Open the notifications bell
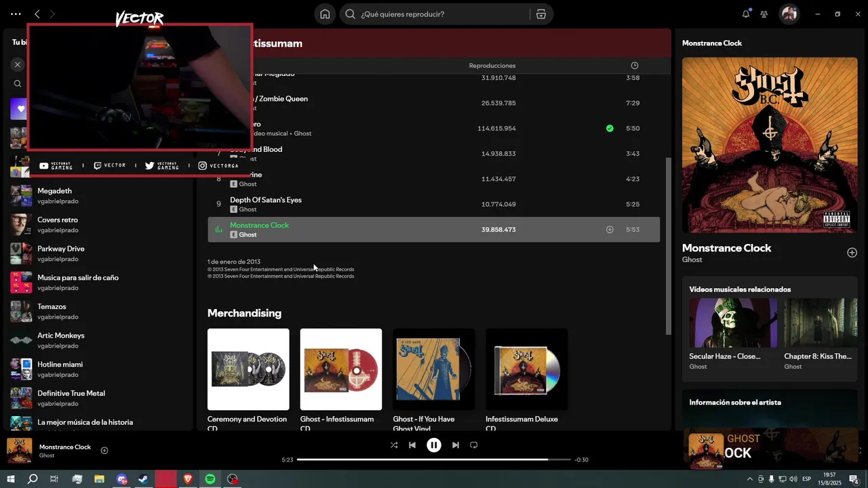This screenshot has width=868, height=488. [746, 14]
